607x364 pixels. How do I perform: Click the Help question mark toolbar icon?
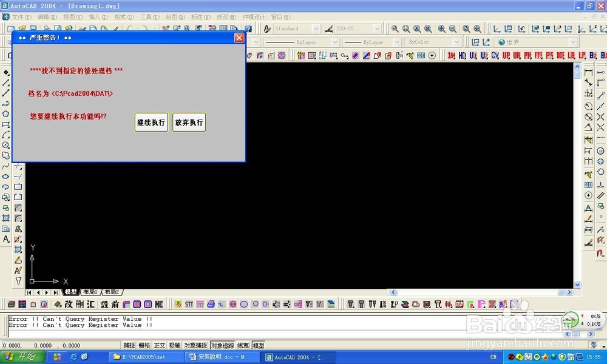click(x=248, y=29)
